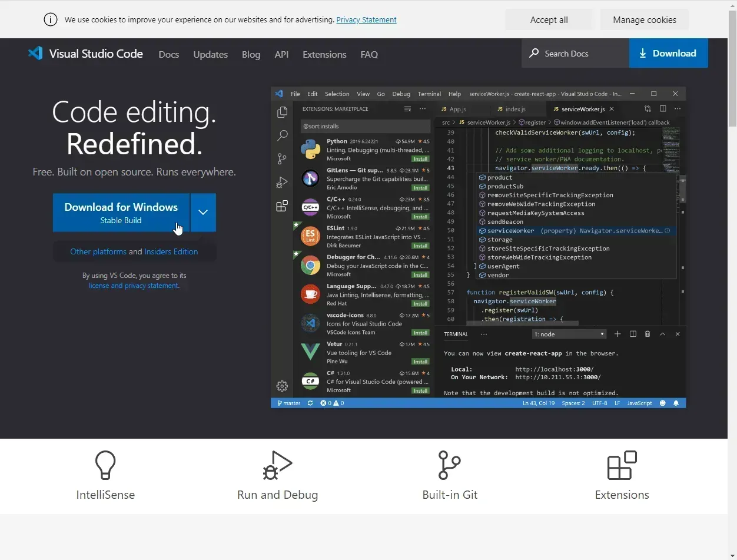Click the Install button for the Python extension
Image resolution: width=737 pixels, height=560 pixels.
[420, 159]
